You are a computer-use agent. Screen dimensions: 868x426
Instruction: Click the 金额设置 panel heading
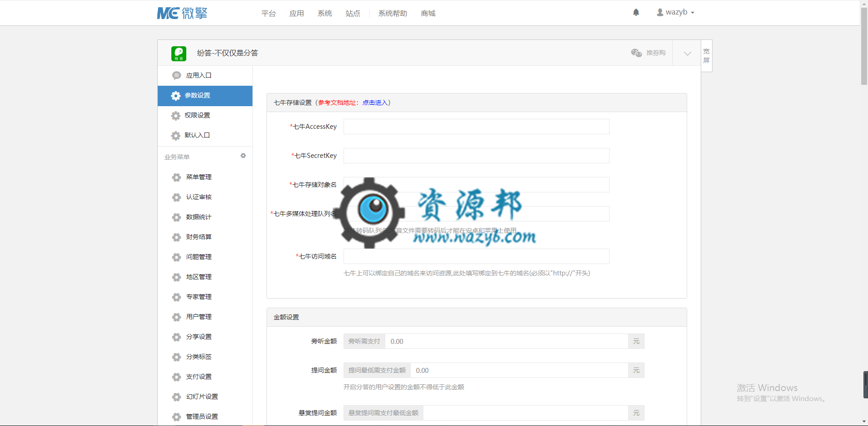[476, 318]
